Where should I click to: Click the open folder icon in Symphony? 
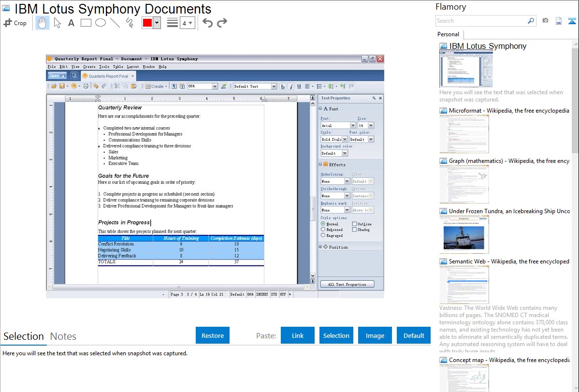[x=54, y=86]
